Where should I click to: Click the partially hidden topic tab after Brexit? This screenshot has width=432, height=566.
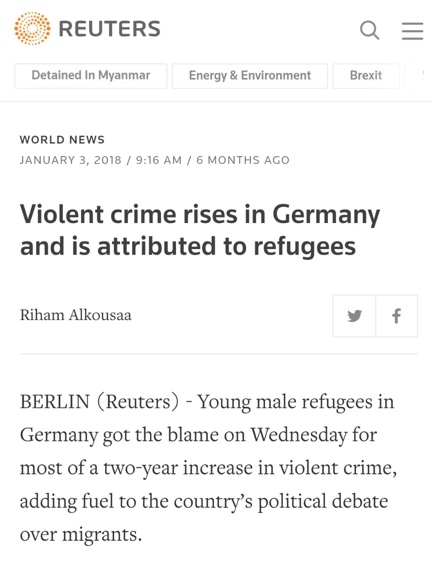point(414,75)
